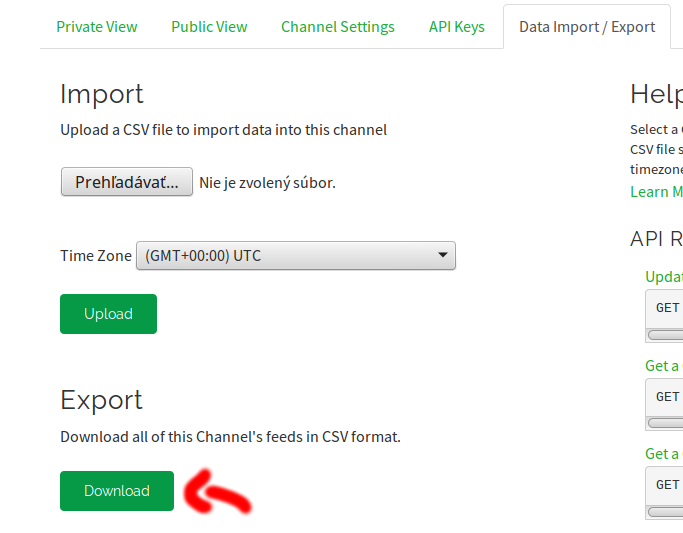This screenshot has height=533, width=683.
Task: Open the Time Zone dropdown
Action: (296, 256)
